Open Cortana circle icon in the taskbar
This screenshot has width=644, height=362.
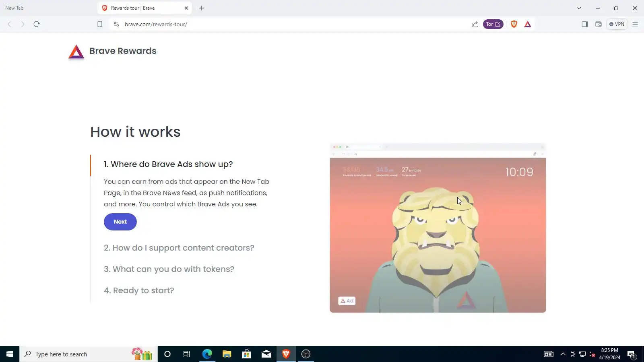(167, 354)
